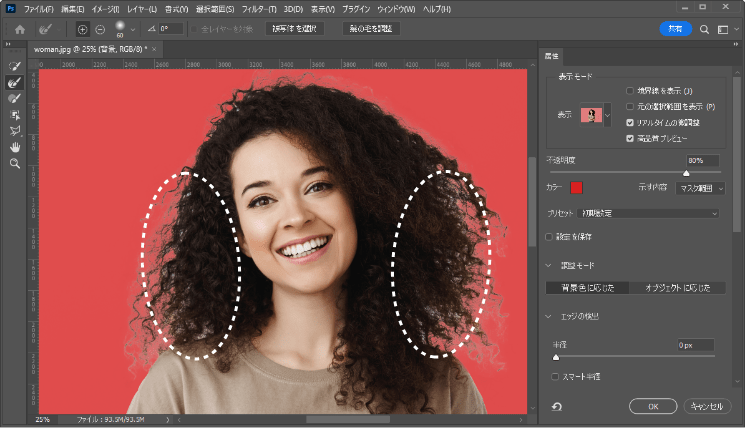The height and width of the screenshot is (428, 745).
Task: Enable the 境界線を表示 (J) checkbox
Action: pos(630,90)
